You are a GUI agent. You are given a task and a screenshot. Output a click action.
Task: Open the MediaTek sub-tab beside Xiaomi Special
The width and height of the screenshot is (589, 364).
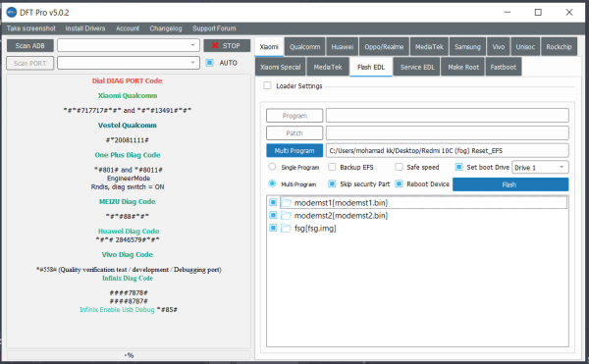click(x=328, y=67)
